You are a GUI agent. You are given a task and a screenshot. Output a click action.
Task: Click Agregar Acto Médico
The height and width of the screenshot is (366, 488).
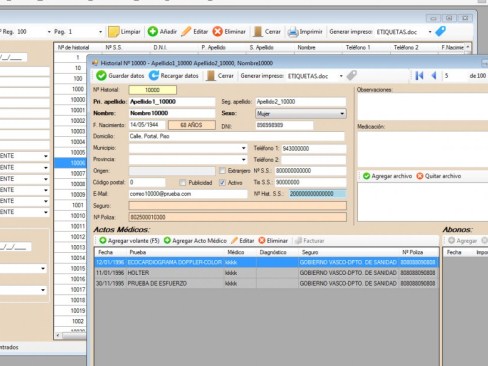[x=195, y=241]
